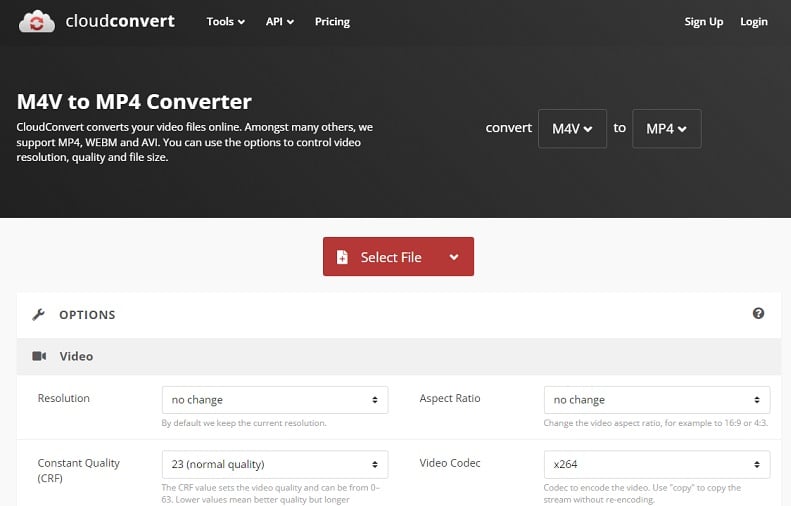Open the Resolution dropdown

275,400
